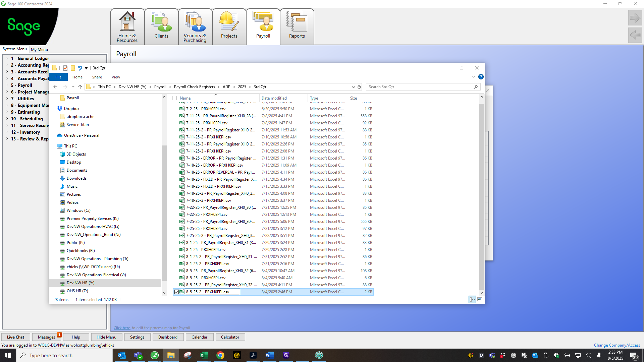Screen dimensions: 644x362
Task: Toggle select-all checkbox in Name header
Action: (x=174, y=98)
